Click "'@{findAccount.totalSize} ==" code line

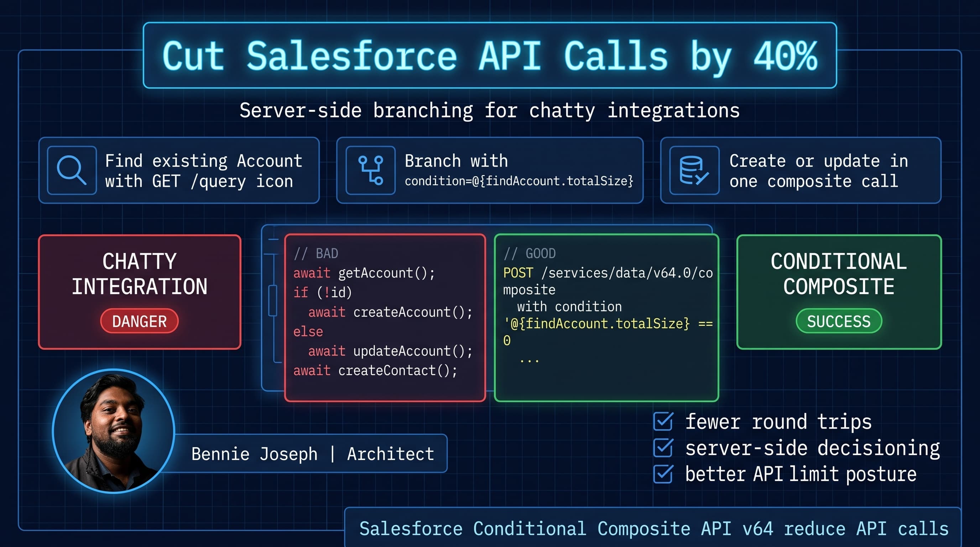click(x=608, y=324)
